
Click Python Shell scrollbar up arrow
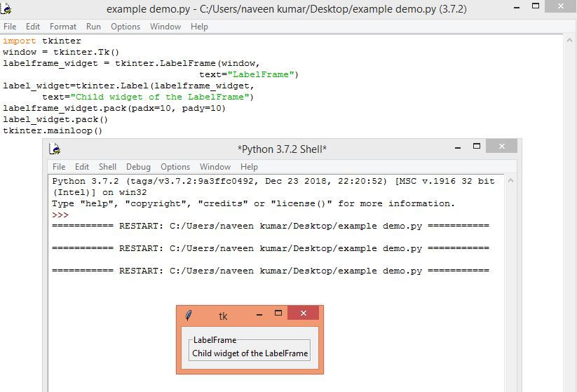(x=510, y=180)
